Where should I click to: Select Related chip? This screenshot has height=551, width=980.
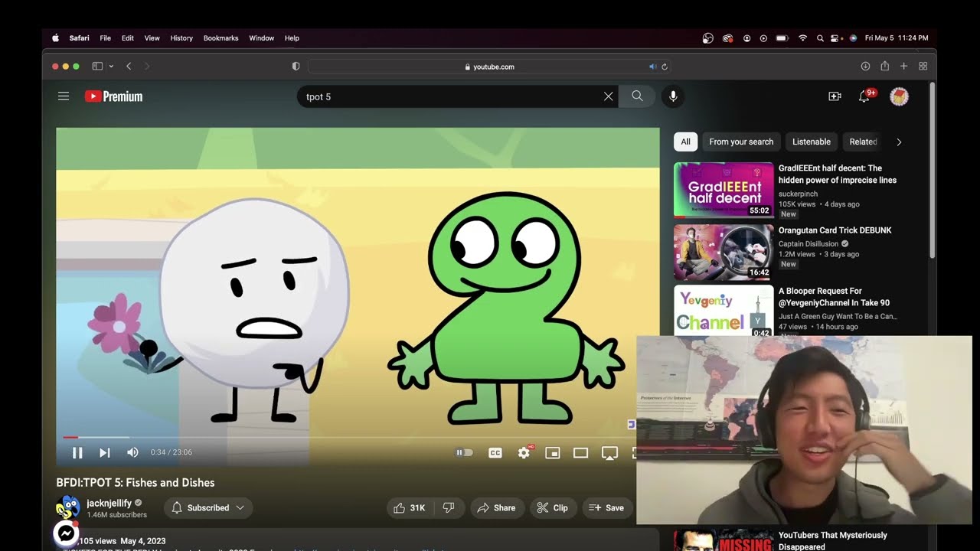tap(863, 142)
